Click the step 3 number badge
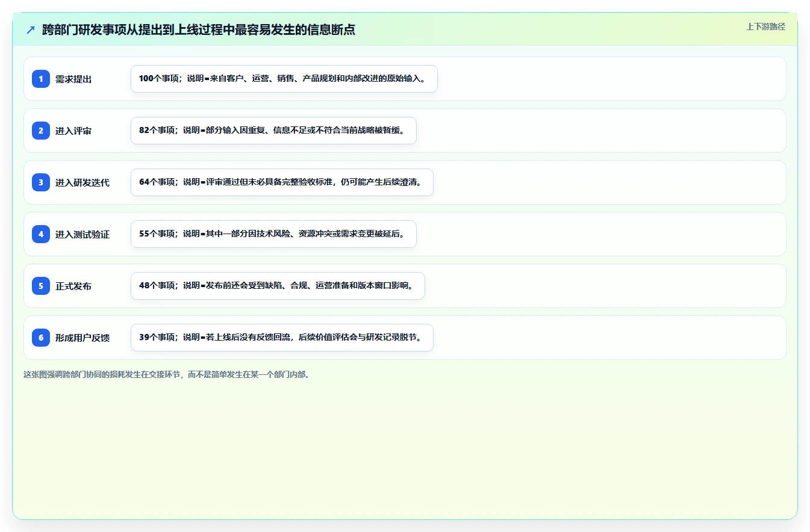Viewport: 810px width, 532px height. click(x=41, y=182)
